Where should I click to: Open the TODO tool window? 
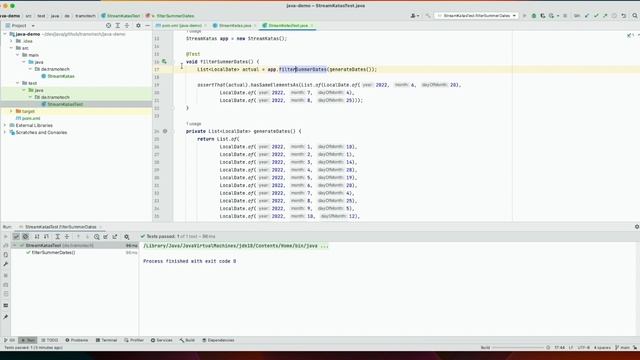click(49, 340)
